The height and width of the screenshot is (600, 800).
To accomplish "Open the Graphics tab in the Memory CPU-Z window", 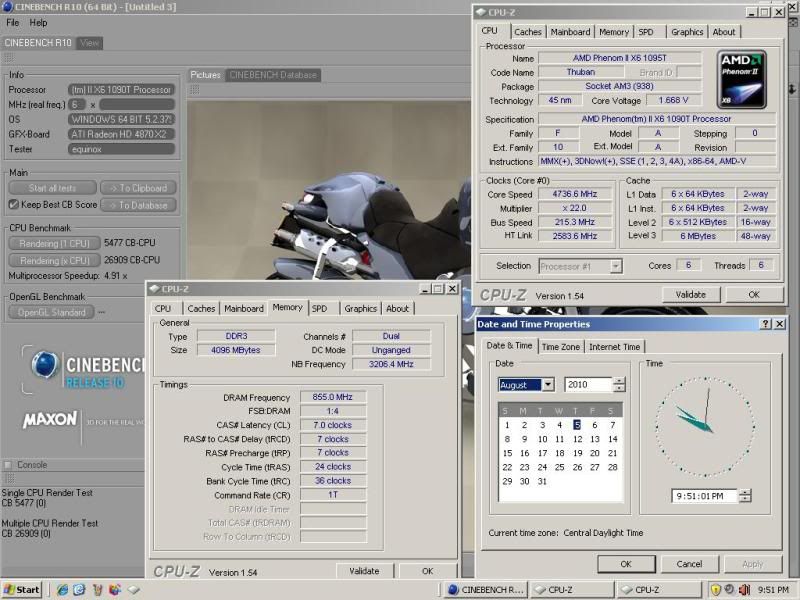I will pyautogui.click(x=360, y=309).
